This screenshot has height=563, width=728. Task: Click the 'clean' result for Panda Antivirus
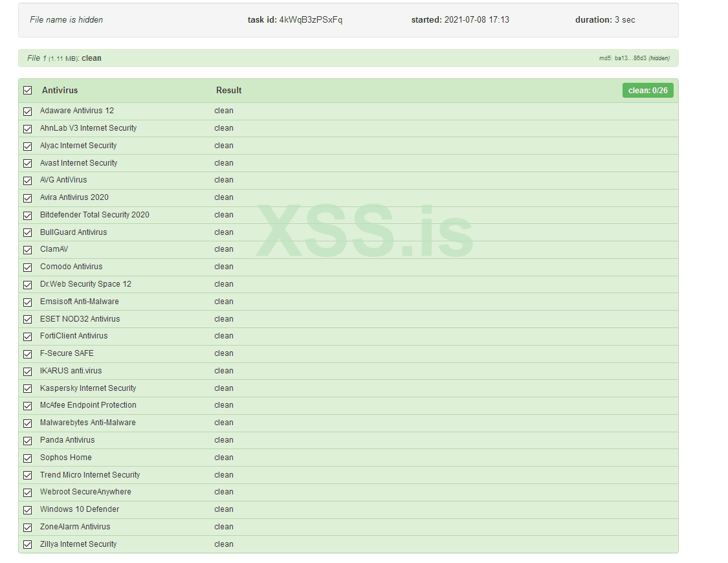pos(224,440)
